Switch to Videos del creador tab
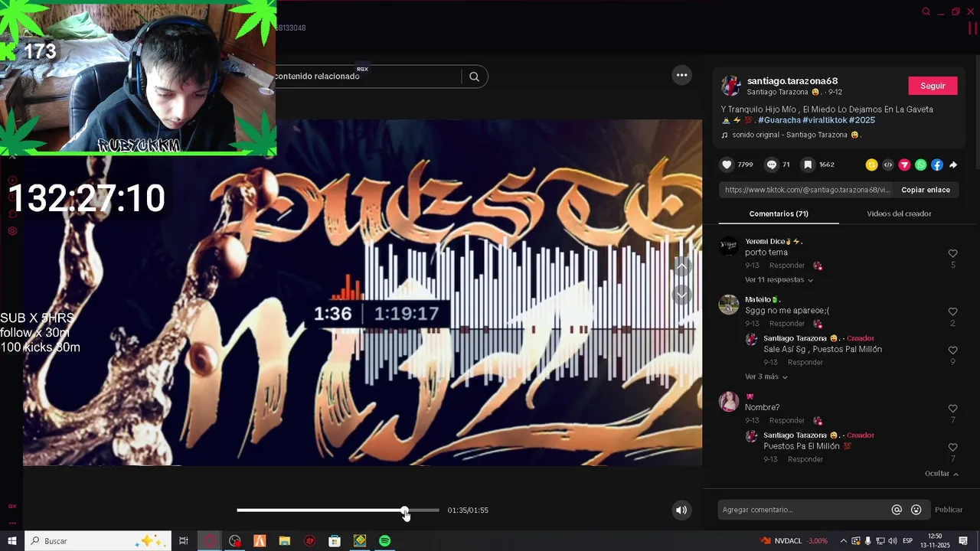 coord(899,214)
